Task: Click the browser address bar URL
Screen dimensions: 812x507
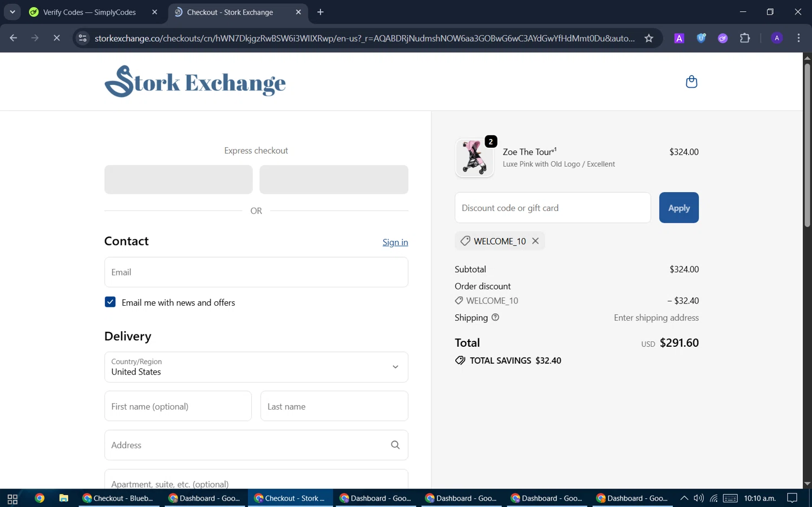Action: 364,38
